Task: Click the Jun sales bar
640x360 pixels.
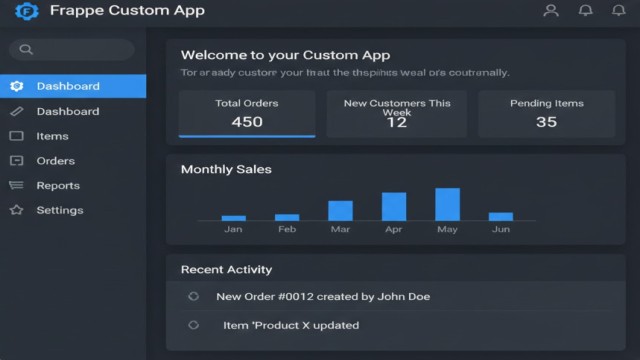Action: (501, 216)
